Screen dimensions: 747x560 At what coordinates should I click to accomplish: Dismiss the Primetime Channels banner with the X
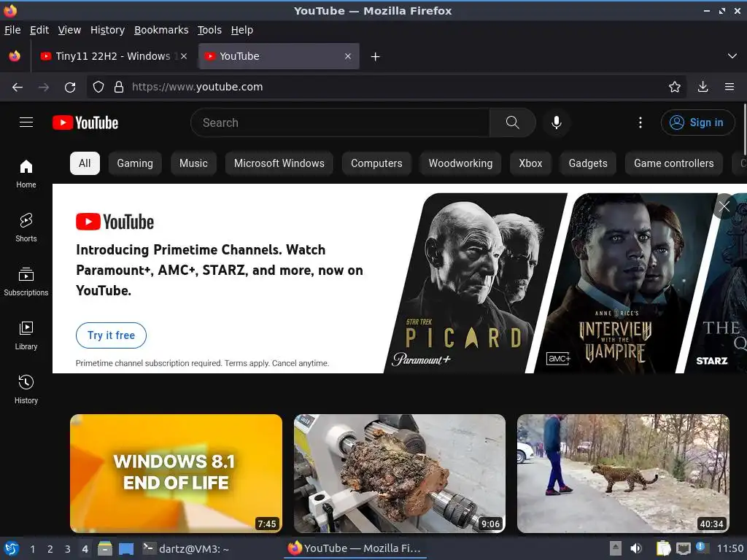724,206
